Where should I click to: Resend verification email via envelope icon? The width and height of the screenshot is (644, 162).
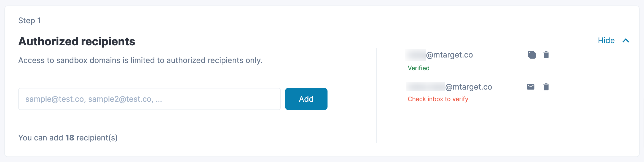tap(531, 87)
